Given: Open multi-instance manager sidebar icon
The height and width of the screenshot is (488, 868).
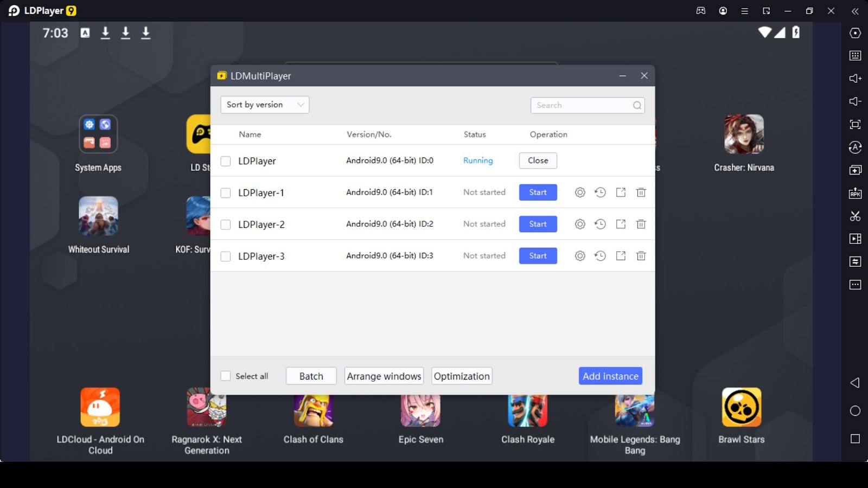Looking at the screenshot, I should [855, 170].
